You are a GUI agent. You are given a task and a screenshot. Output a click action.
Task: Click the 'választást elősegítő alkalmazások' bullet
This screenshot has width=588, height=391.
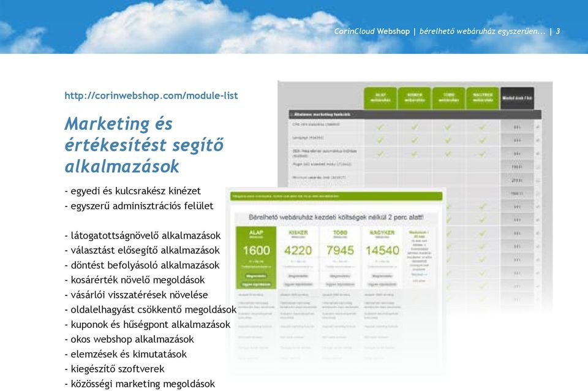142,250
